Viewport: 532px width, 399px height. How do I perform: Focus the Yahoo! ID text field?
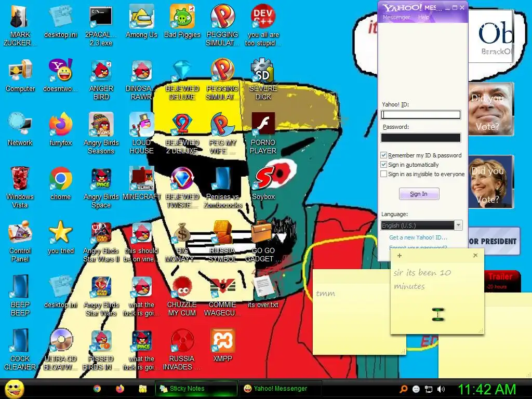coord(421,115)
